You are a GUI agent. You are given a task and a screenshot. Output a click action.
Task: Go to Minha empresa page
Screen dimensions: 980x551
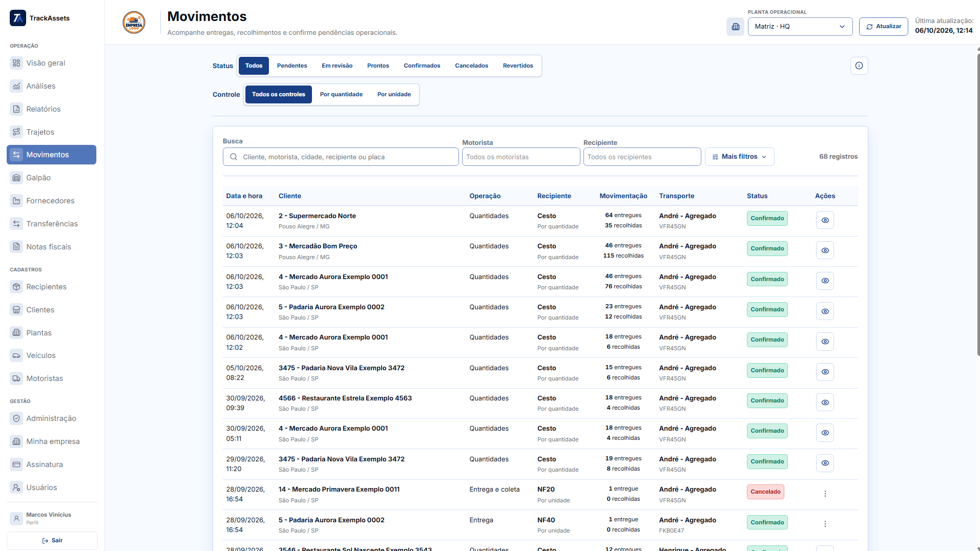[51, 441]
